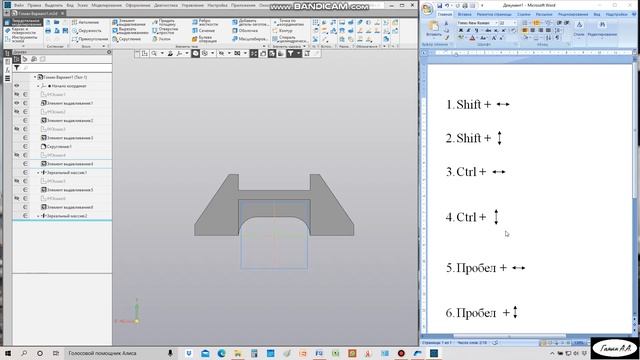Select the Уклон draft tool
This screenshot has height=360, width=640.
coord(162,39)
